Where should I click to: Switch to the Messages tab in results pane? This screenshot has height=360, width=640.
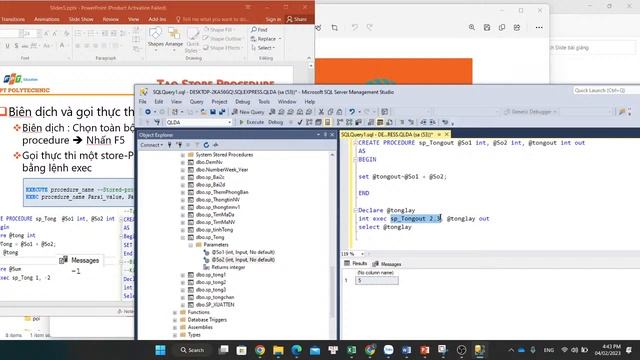(387, 264)
